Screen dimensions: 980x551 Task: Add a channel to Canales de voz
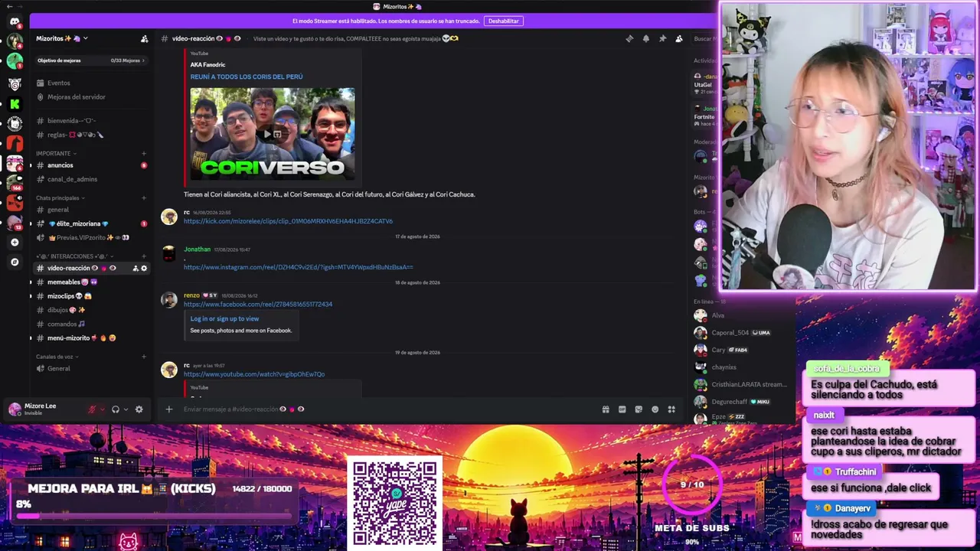[143, 357]
